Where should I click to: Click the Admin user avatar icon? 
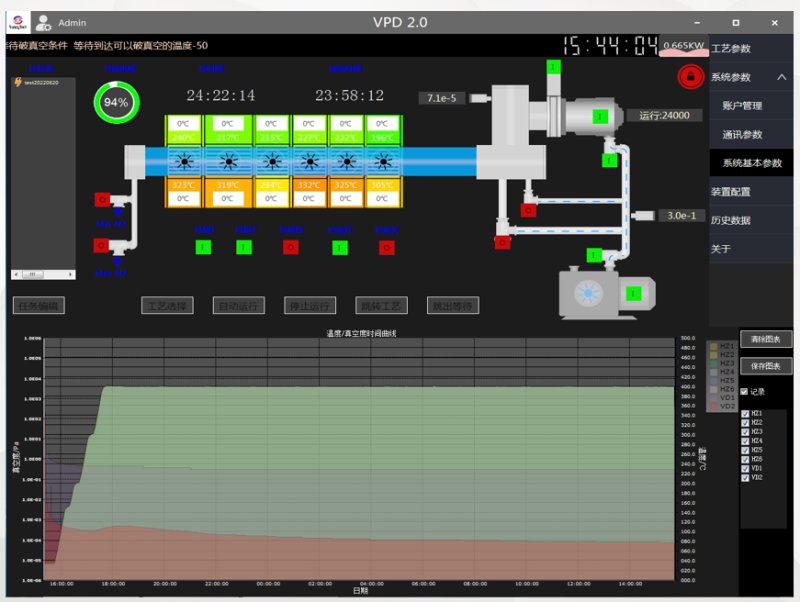point(43,22)
